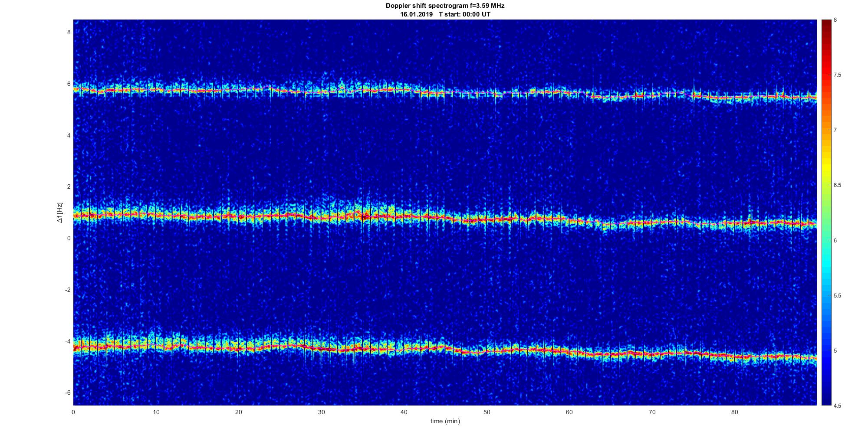Viewport: 868px width, 435px height.
Task: Click the date line '16.01.2019 T start: 00:00 UT'
Action: pyautogui.click(x=445, y=14)
